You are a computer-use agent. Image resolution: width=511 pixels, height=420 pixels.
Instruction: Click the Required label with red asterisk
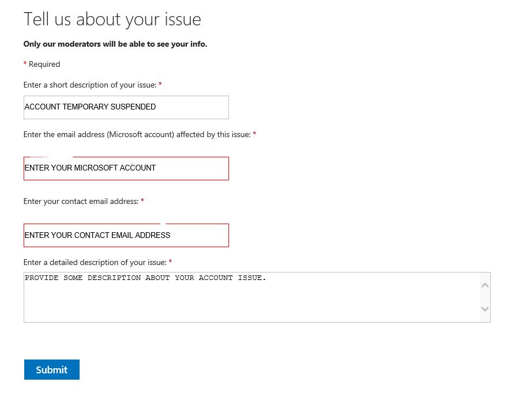[42, 64]
